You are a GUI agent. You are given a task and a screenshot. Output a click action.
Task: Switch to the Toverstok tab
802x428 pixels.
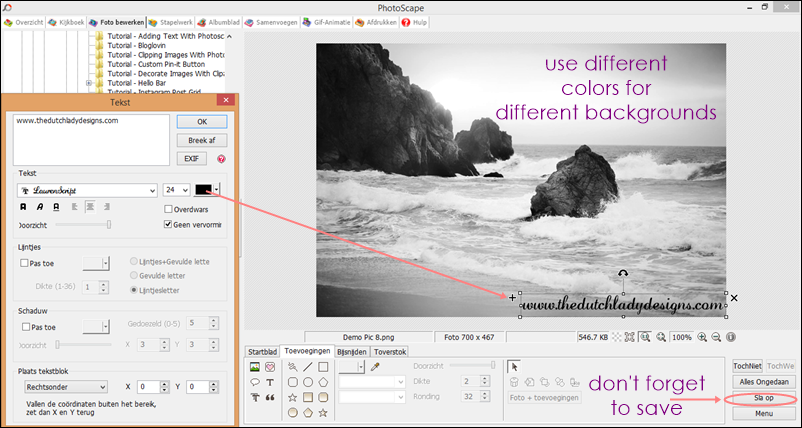[389, 352]
